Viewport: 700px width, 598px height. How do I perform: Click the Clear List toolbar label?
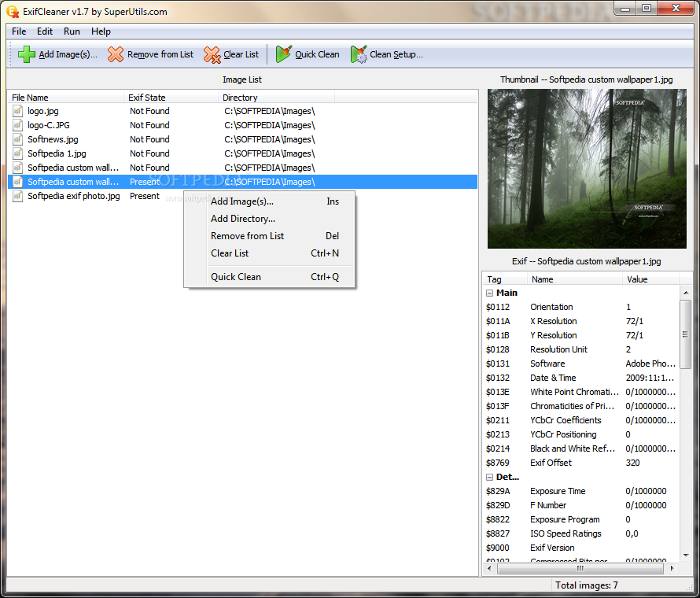[x=241, y=54]
